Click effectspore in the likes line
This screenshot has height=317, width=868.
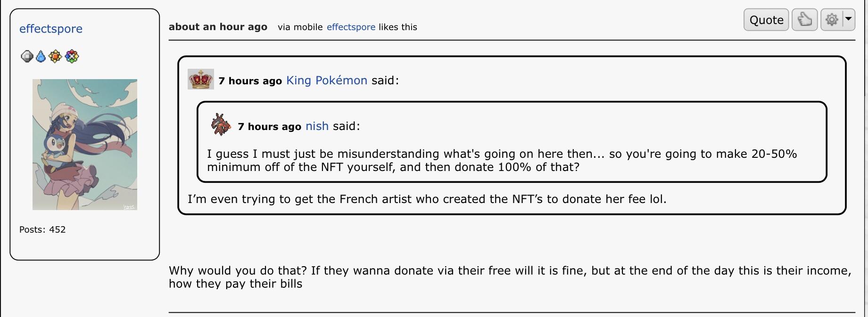click(x=351, y=27)
